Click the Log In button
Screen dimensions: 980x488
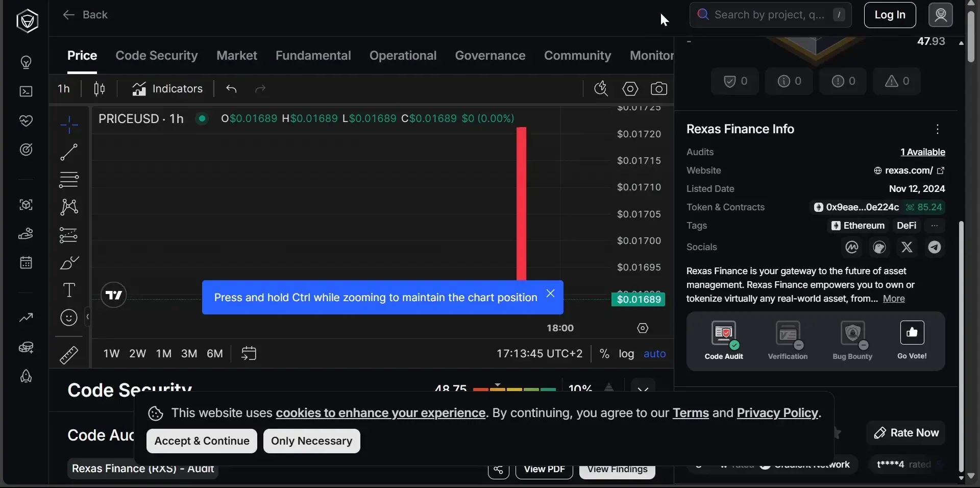[x=890, y=15]
